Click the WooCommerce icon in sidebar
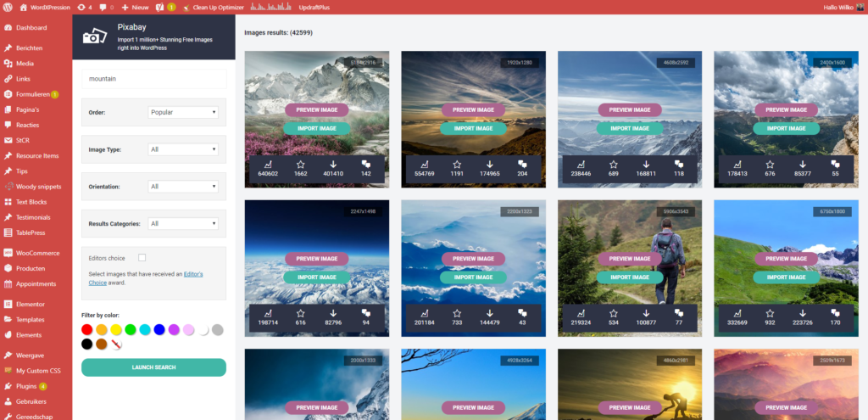 (x=8, y=253)
